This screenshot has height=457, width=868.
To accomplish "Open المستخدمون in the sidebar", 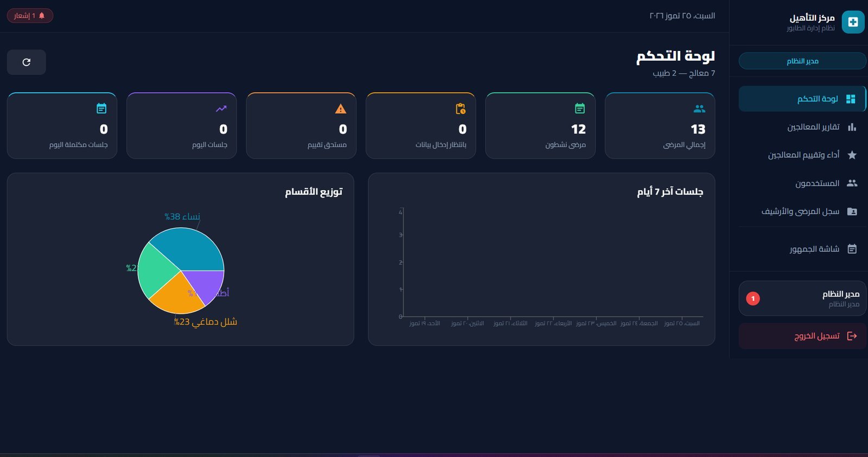I will click(802, 183).
